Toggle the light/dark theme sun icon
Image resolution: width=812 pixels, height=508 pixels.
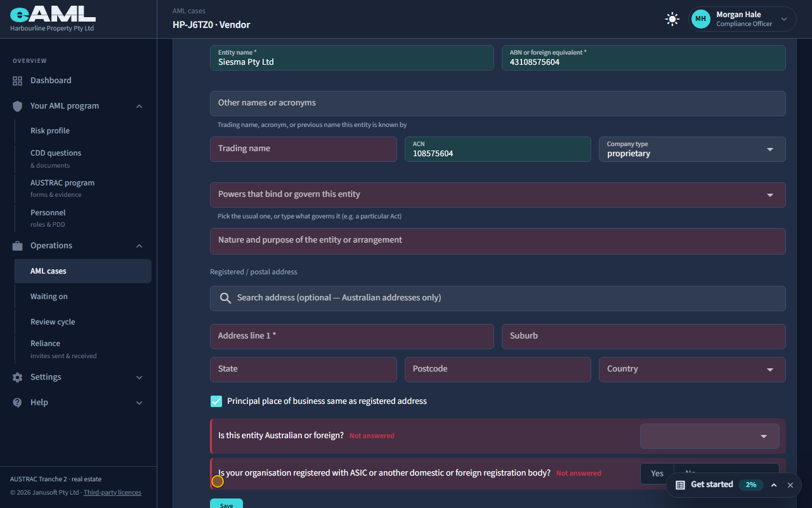672,19
